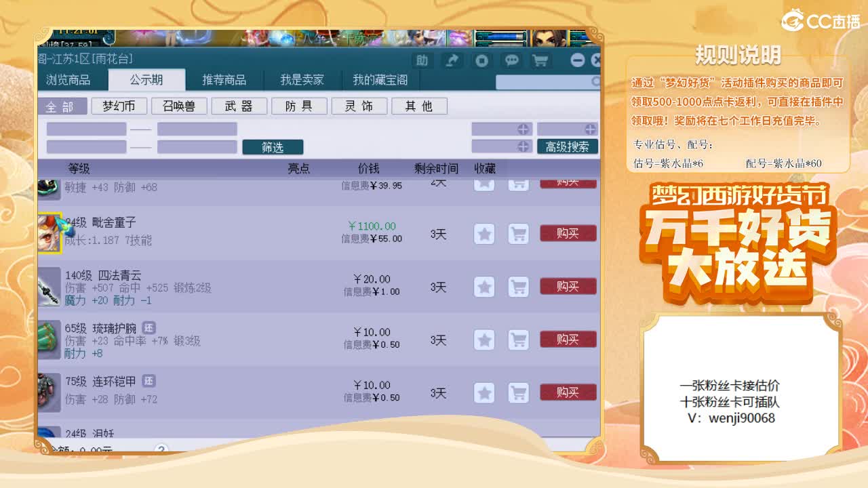Screen dimensions: 868x488
Task: Open the shopping cart in title bar
Action: 540,60
